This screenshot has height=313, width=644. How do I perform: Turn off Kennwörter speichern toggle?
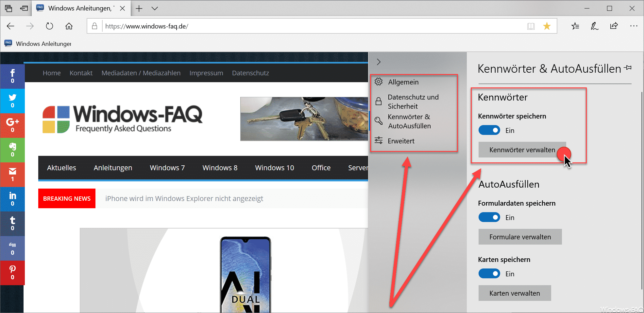point(489,130)
